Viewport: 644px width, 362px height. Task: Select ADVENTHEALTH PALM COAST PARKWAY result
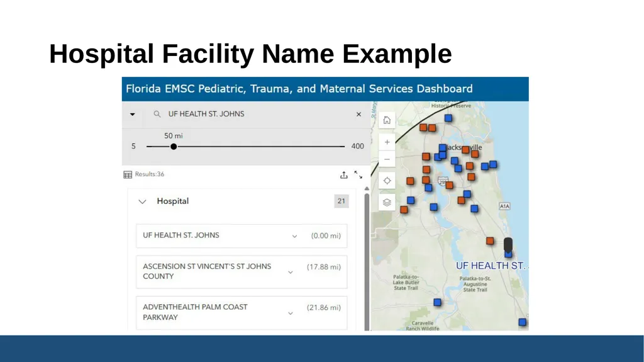click(x=241, y=312)
